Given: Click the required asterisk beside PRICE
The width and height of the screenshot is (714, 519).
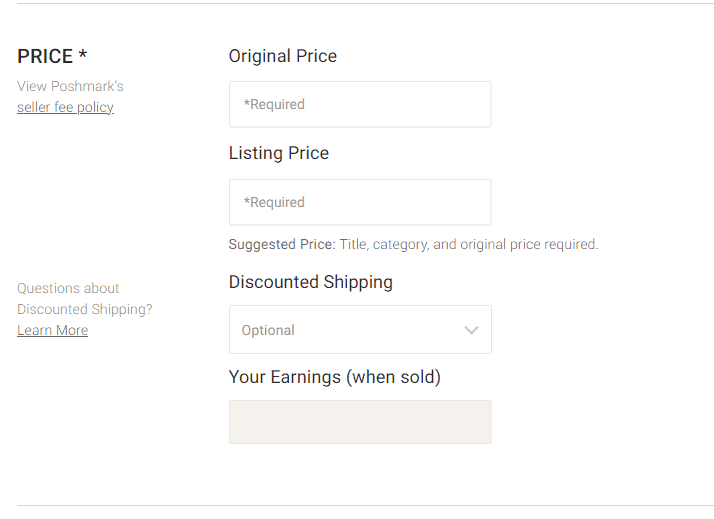Looking at the screenshot, I should (x=83, y=55).
